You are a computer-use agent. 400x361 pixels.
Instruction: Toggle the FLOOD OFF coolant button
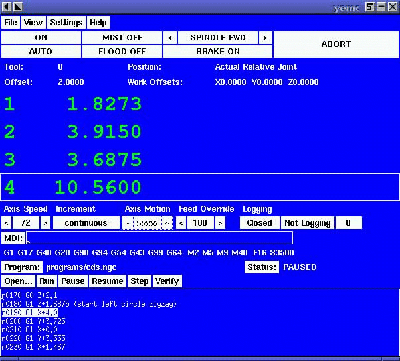(x=122, y=51)
